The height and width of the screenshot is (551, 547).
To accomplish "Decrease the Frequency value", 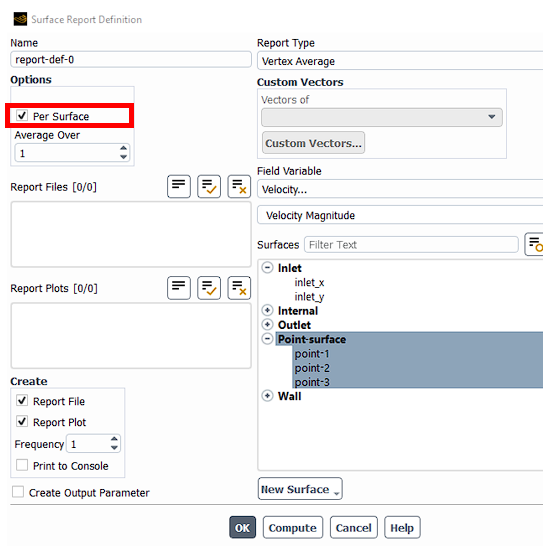I will 114,448.
